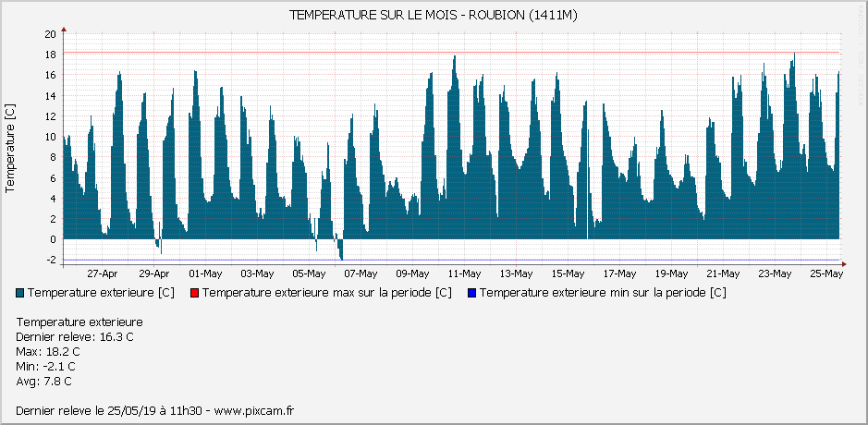Click the 20 value on the y-axis
The width and height of the screenshot is (868, 425).
(x=51, y=34)
